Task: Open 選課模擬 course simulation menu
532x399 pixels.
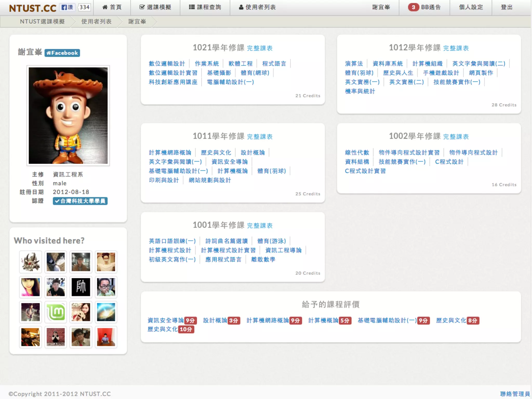Action: pyautogui.click(x=155, y=7)
